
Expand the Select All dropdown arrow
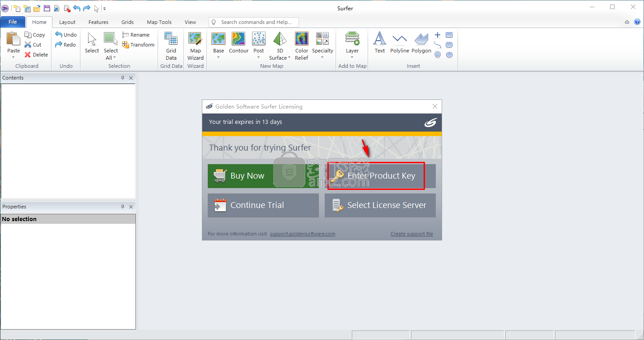click(115, 58)
